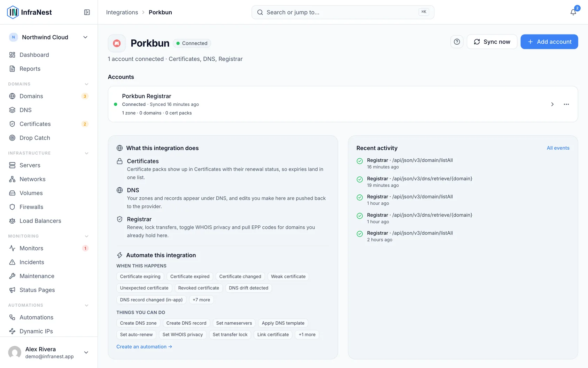Open the Northwind Cloud workspace dropdown
This screenshot has width=588, height=368.
click(49, 37)
